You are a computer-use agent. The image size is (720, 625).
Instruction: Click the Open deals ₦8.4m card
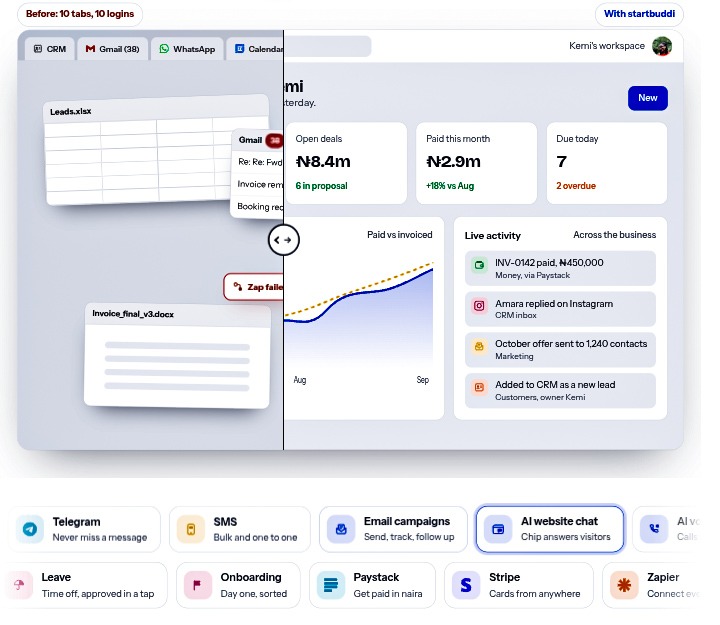346,163
